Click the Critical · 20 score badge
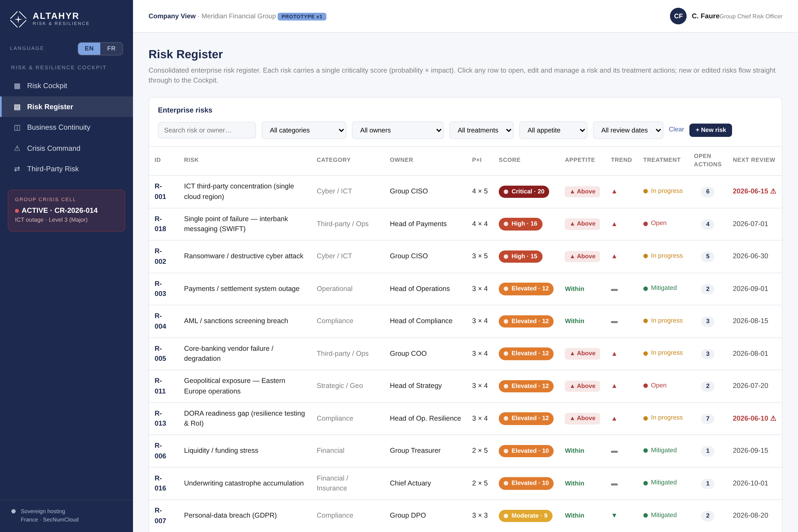Screen dimensions: 798x532 (x=523, y=192)
